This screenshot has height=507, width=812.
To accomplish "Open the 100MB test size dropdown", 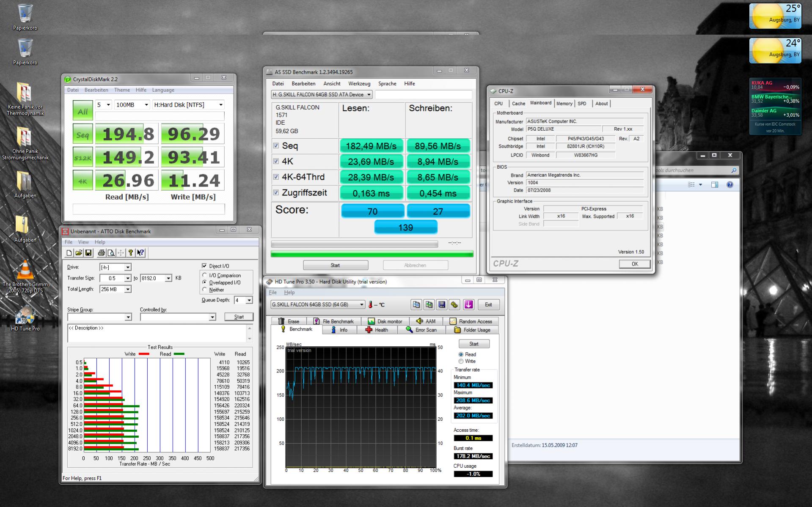I will [x=132, y=105].
